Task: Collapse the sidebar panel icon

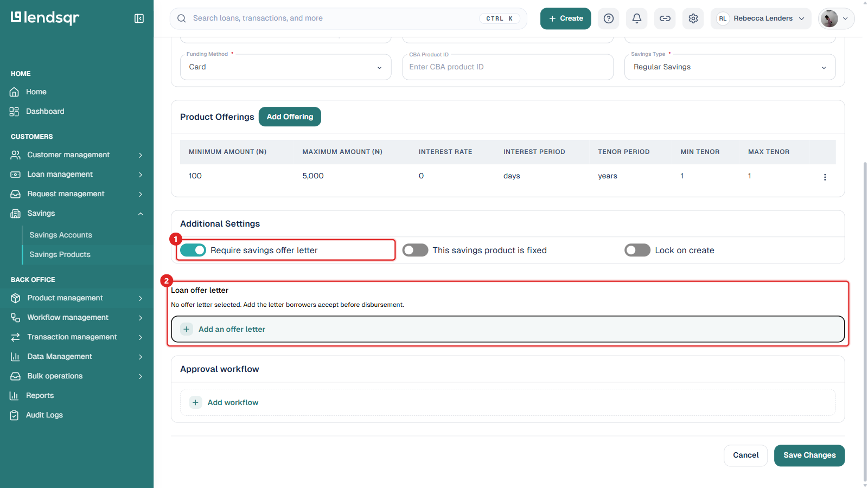Action: [139, 18]
